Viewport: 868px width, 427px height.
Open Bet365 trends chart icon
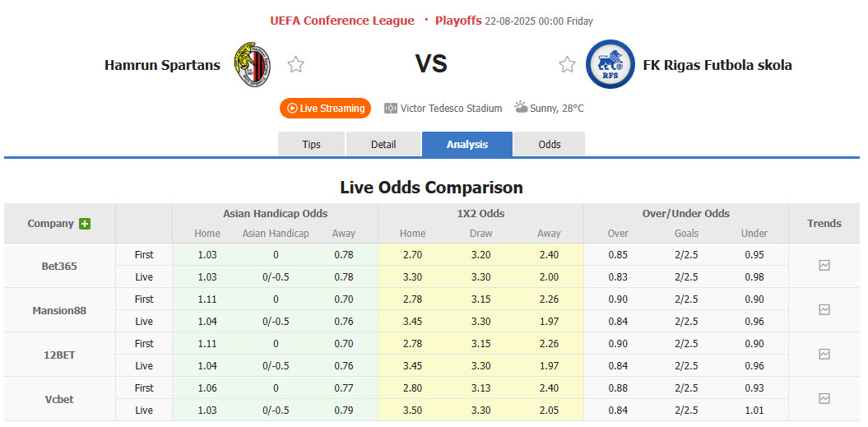824,266
